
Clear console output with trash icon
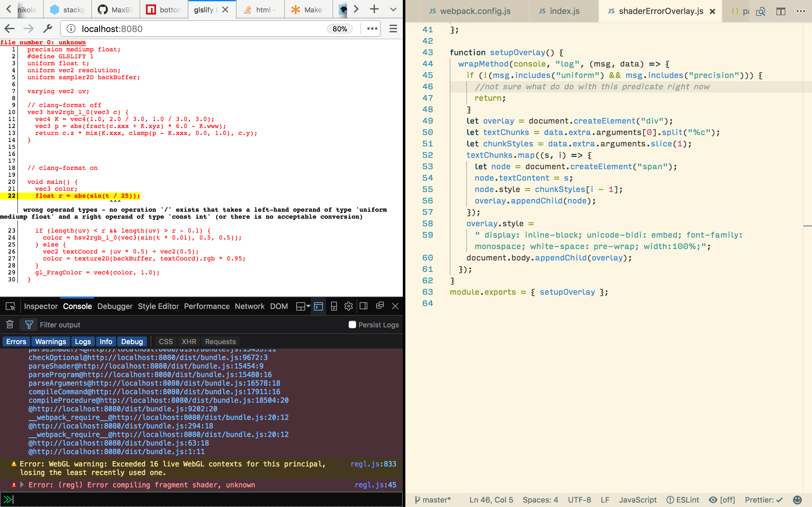tap(10, 324)
